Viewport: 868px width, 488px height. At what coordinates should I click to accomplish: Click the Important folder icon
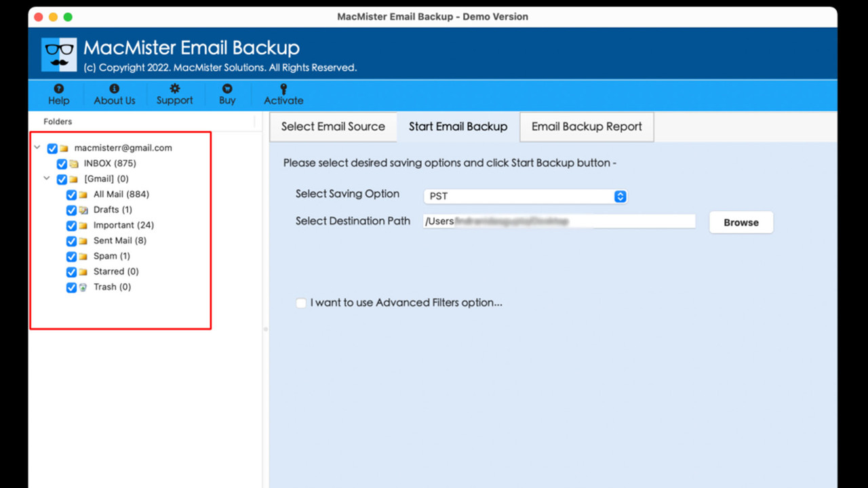point(83,226)
